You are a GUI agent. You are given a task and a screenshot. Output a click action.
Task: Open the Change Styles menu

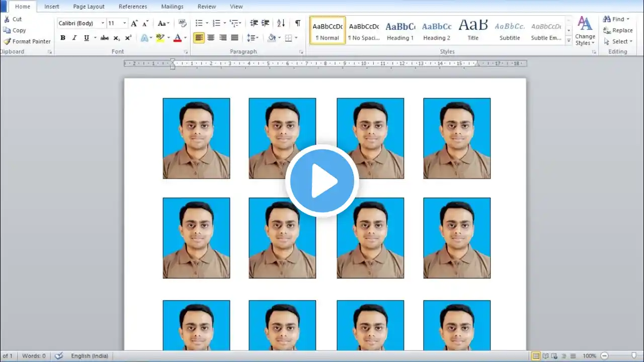[x=585, y=31]
